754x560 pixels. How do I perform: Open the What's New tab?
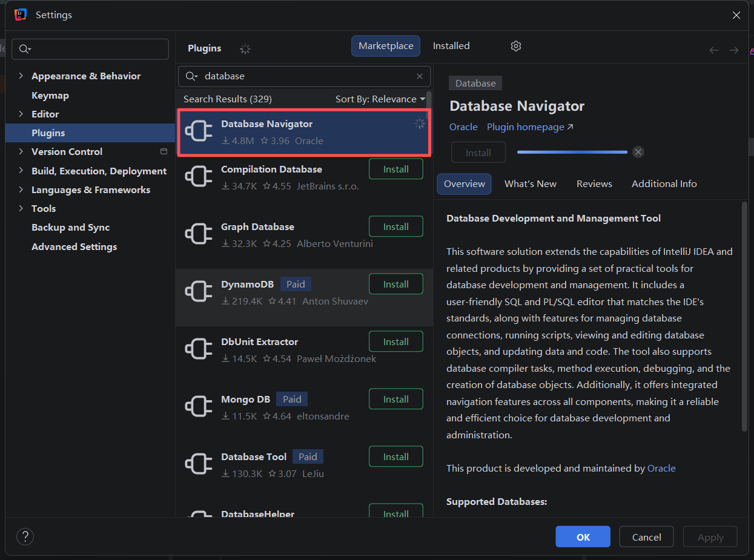(x=531, y=184)
